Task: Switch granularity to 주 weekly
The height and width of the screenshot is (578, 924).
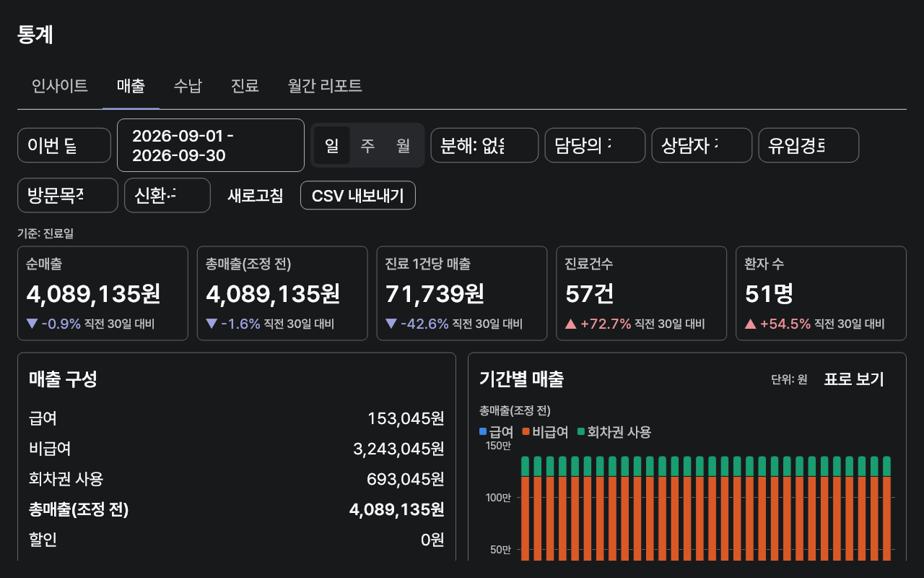Action: click(367, 145)
